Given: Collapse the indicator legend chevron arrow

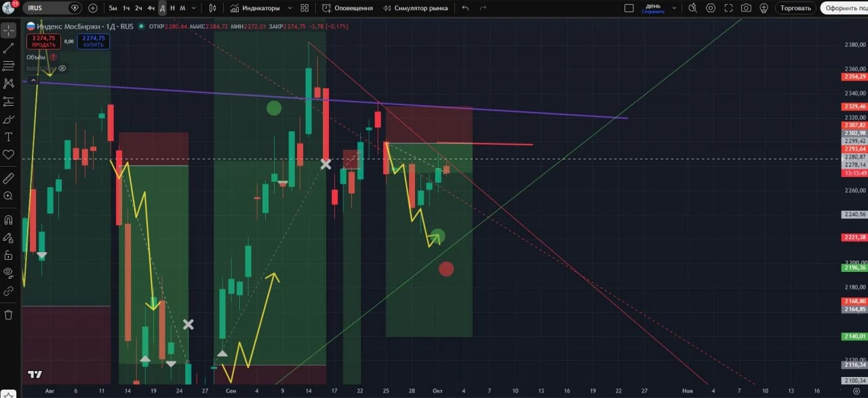Looking at the screenshot, I should pos(33,80).
